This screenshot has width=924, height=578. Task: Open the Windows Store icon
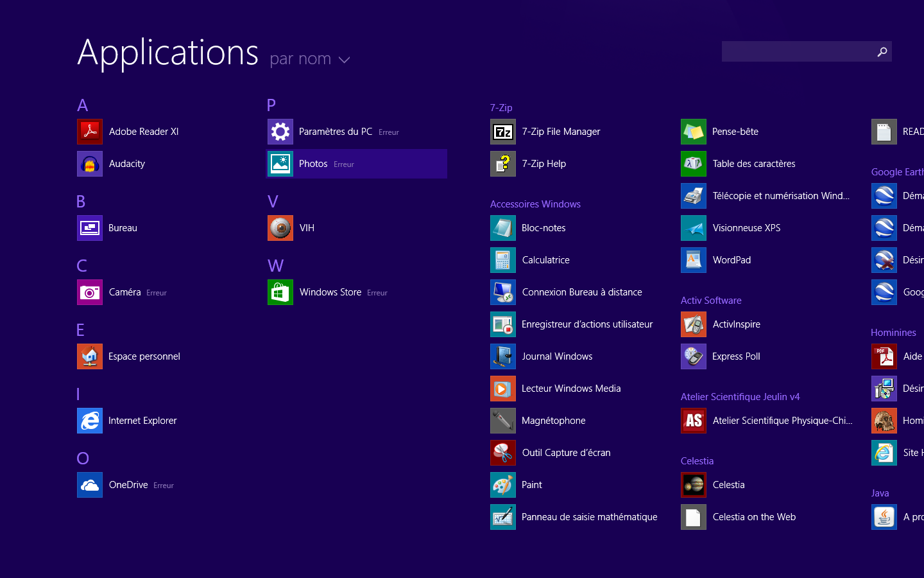280,292
